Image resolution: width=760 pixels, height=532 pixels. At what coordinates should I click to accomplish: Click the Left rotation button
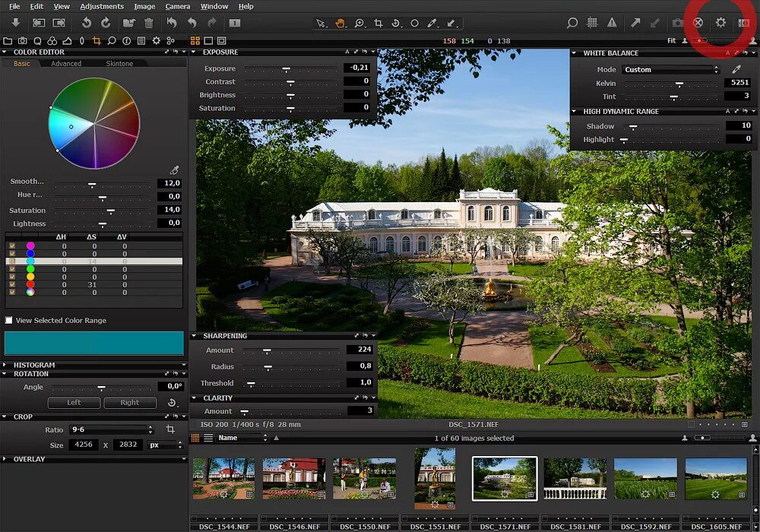tap(74, 403)
